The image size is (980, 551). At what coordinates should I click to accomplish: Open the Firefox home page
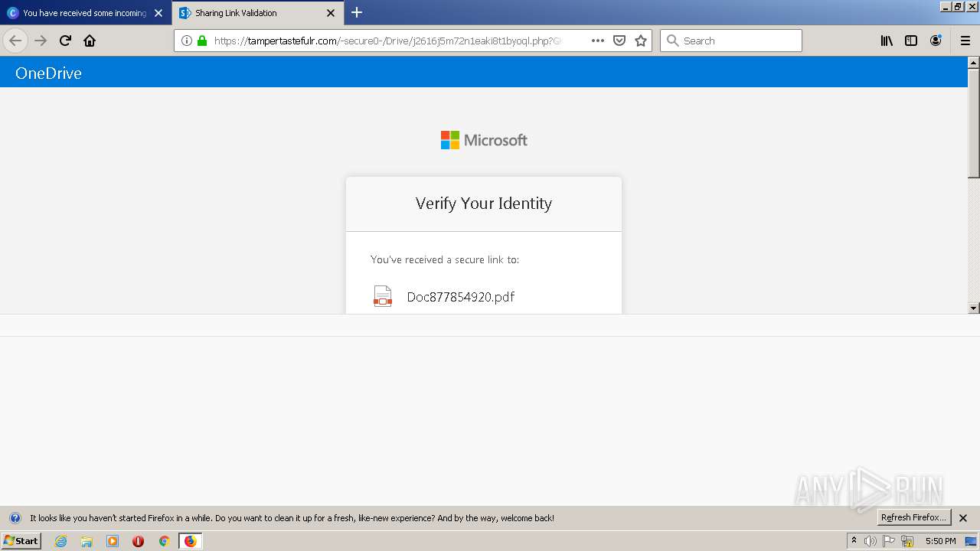click(x=90, y=41)
